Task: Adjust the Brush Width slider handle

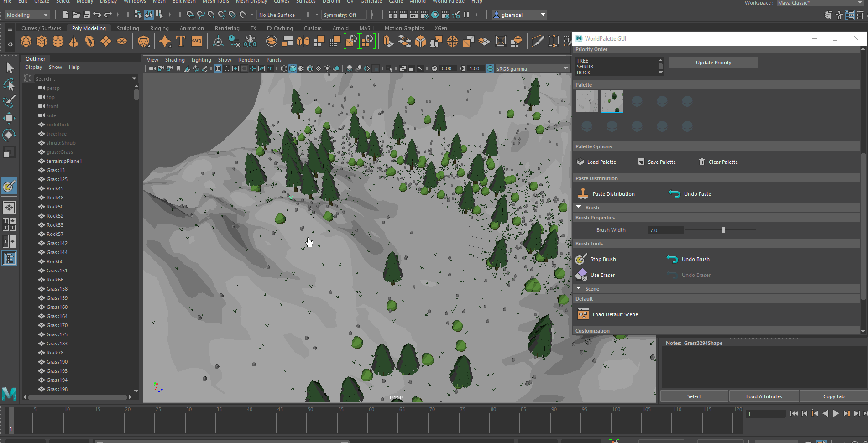Action: [723, 230]
